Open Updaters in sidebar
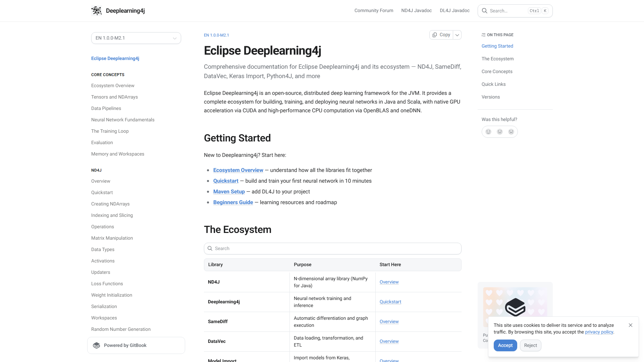Screen dimensions: 644x362 pyautogui.click(x=101, y=273)
